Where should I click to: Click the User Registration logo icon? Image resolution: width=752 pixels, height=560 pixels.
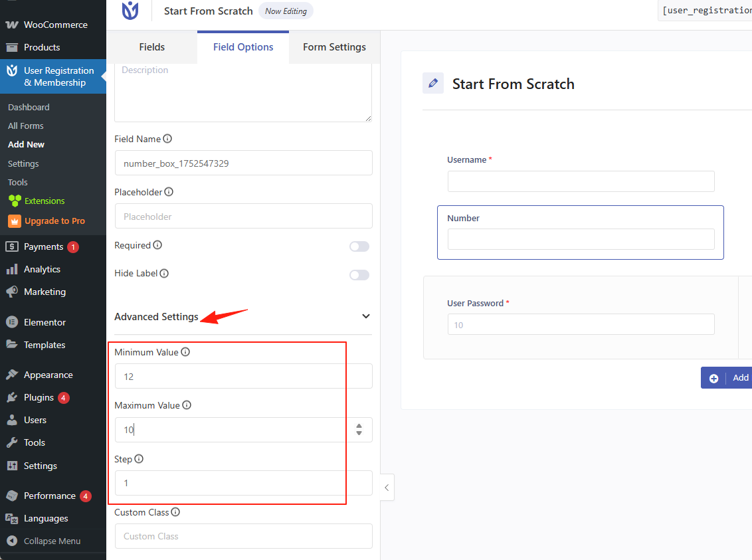click(130, 11)
